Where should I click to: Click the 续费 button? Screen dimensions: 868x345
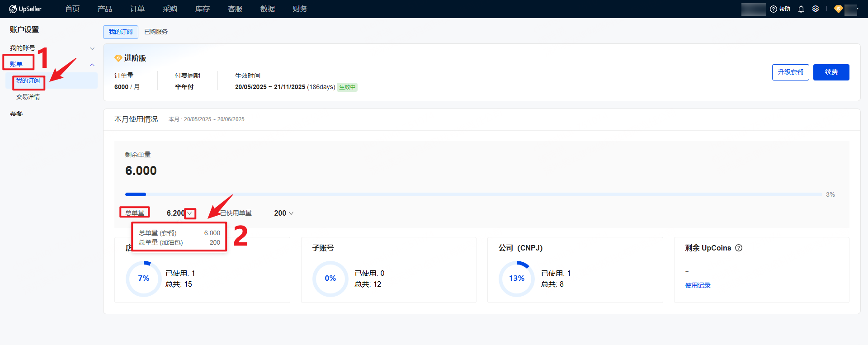(x=831, y=72)
